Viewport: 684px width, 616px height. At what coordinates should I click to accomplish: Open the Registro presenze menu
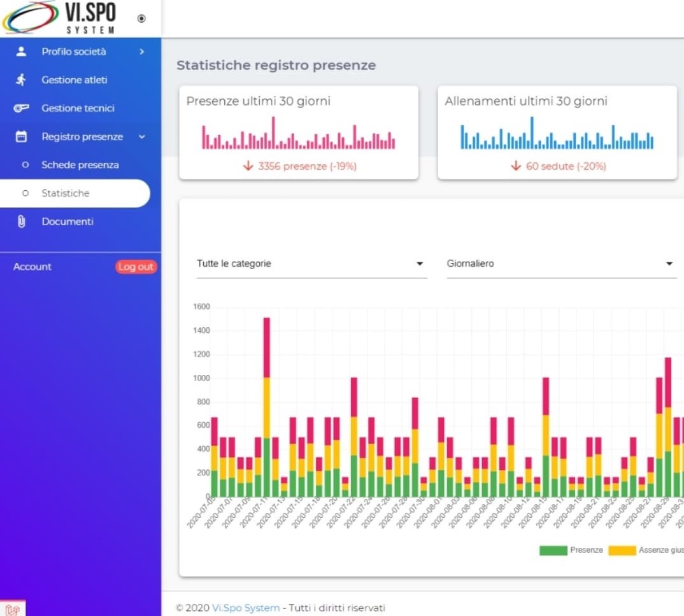(x=80, y=136)
